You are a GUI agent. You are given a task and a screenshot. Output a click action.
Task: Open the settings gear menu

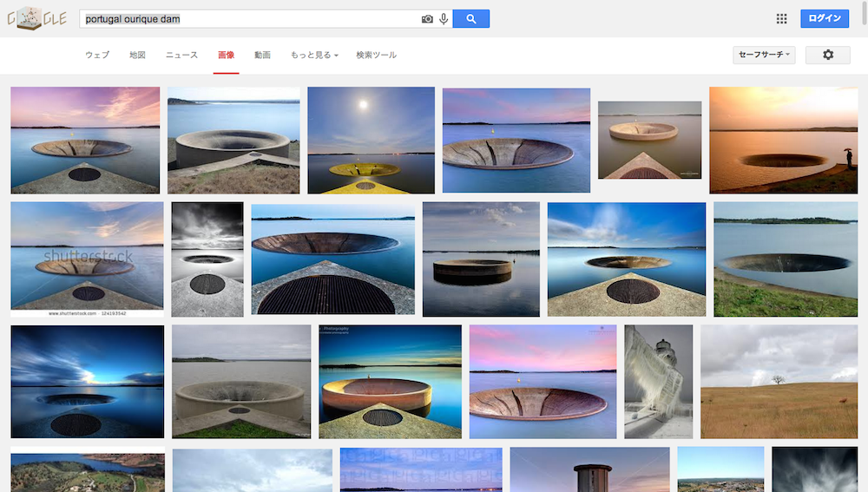(x=827, y=55)
